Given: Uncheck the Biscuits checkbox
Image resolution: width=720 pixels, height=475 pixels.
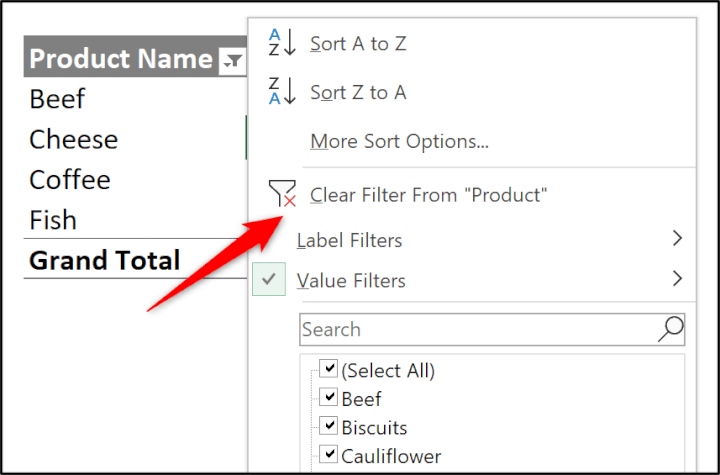Looking at the screenshot, I should click(x=328, y=427).
